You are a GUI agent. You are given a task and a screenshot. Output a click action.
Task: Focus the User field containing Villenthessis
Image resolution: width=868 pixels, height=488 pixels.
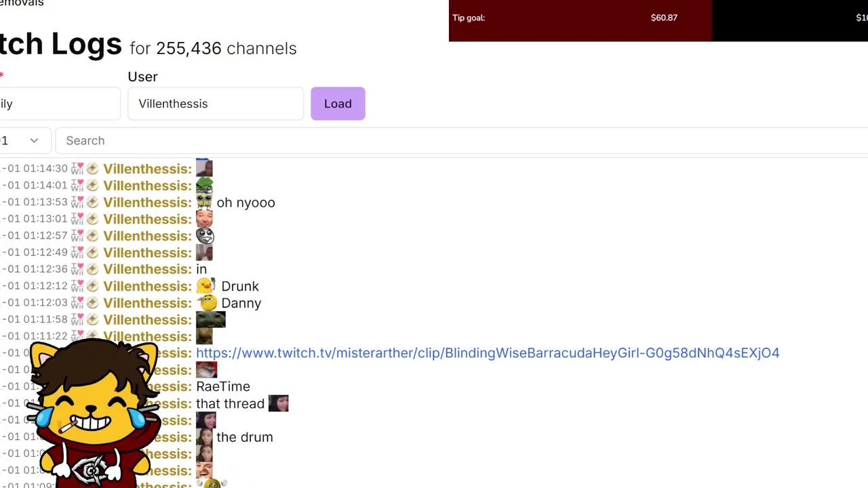[x=216, y=104]
